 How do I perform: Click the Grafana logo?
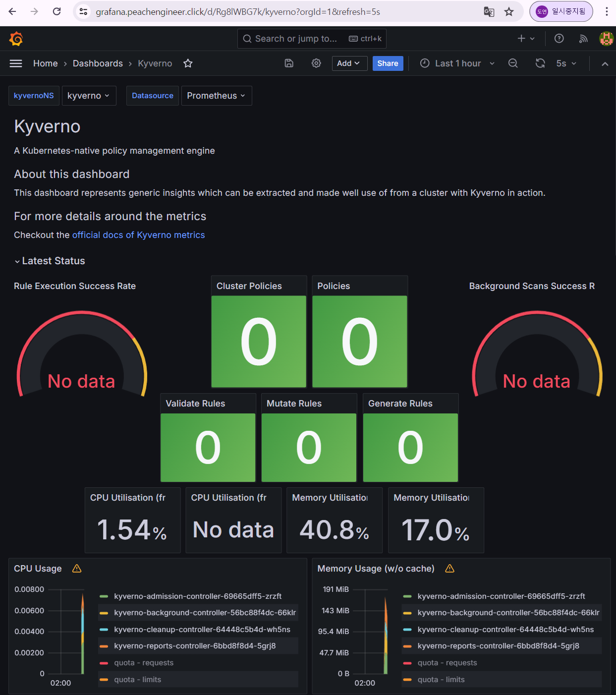click(16, 39)
